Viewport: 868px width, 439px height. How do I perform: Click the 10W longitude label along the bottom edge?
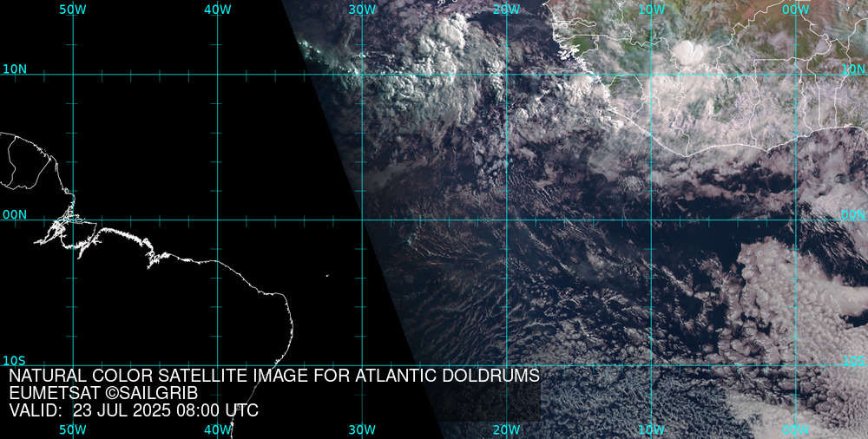pyautogui.click(x=651, y=429)
